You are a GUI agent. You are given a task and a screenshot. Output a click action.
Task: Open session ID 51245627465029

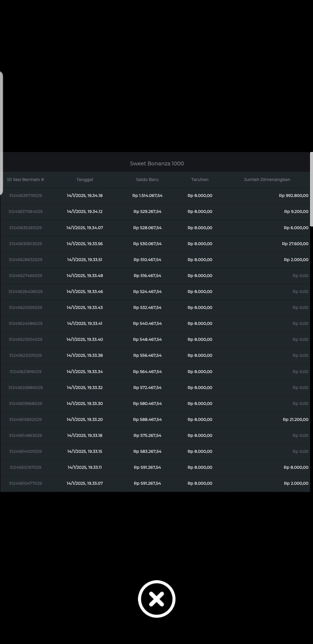coord(26,276)
